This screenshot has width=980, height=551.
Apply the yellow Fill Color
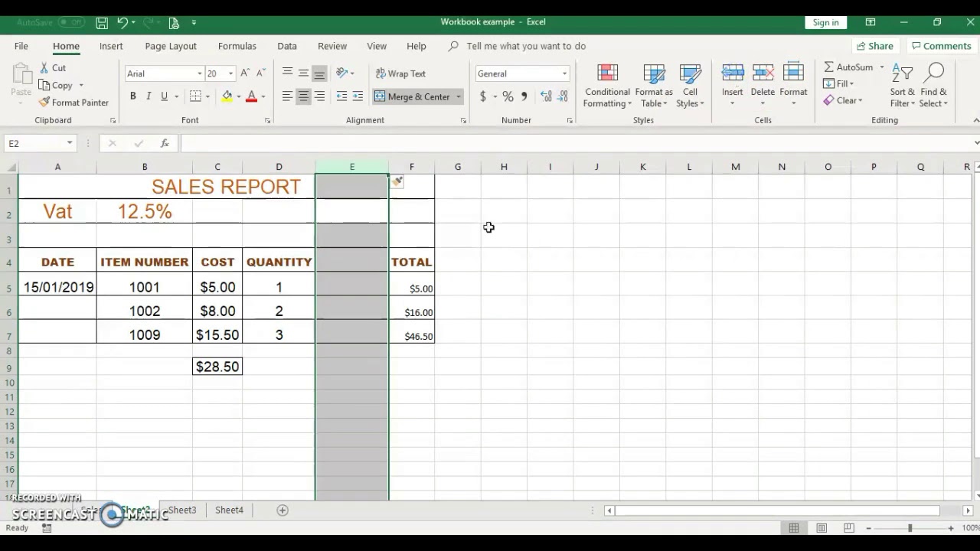[x=227, y=96]
